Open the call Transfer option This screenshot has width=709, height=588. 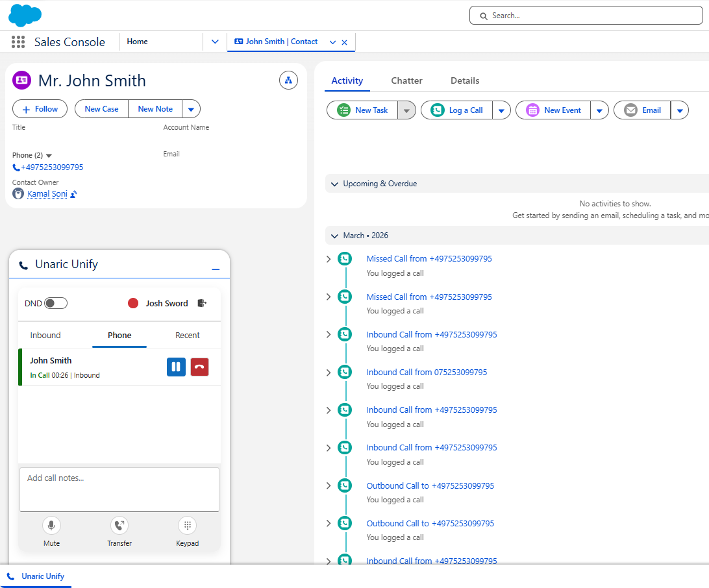click(x=119, y=525)
